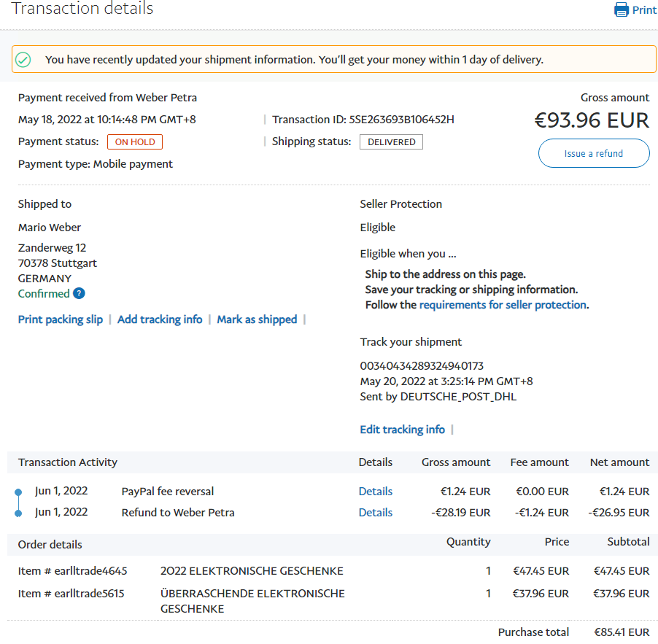Choose Mark as shipped link
658x644 pixels.
coord(257,319)
